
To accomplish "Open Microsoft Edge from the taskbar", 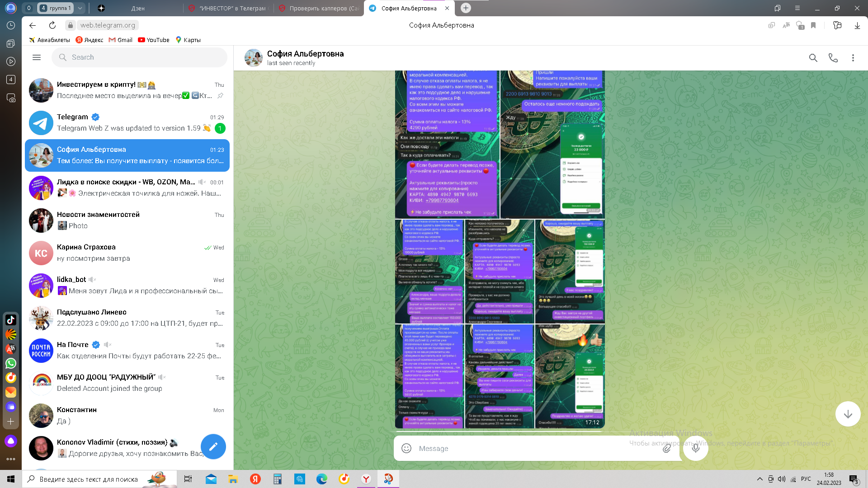I will 321,479.
